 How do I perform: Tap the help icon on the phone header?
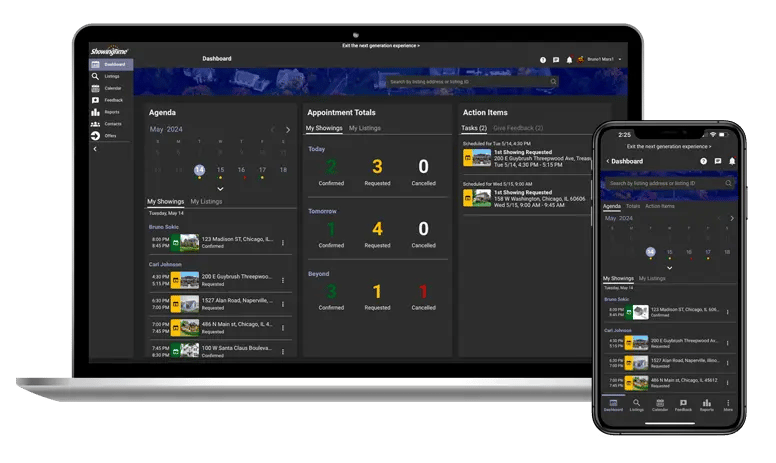click(703, 161)
